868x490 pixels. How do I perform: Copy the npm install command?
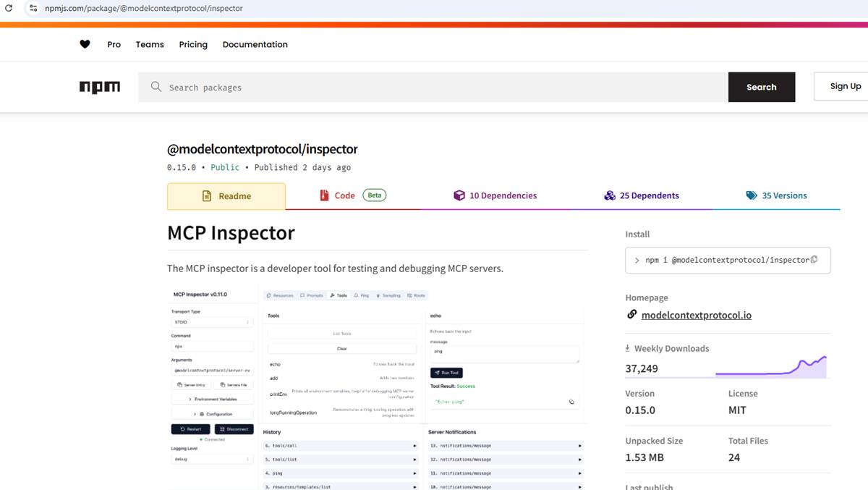814,260
